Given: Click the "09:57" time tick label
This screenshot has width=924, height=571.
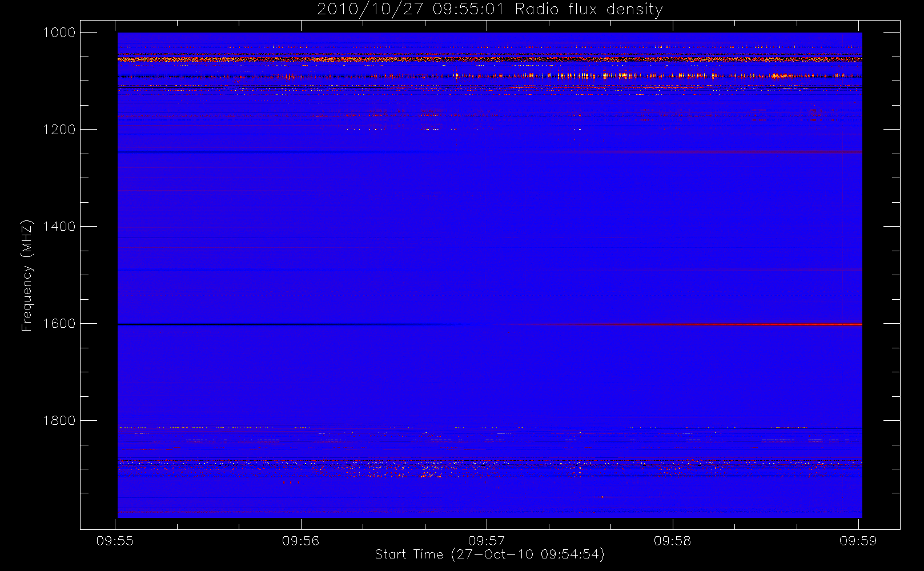Looking at the screenshot, I should click(487, 541).
